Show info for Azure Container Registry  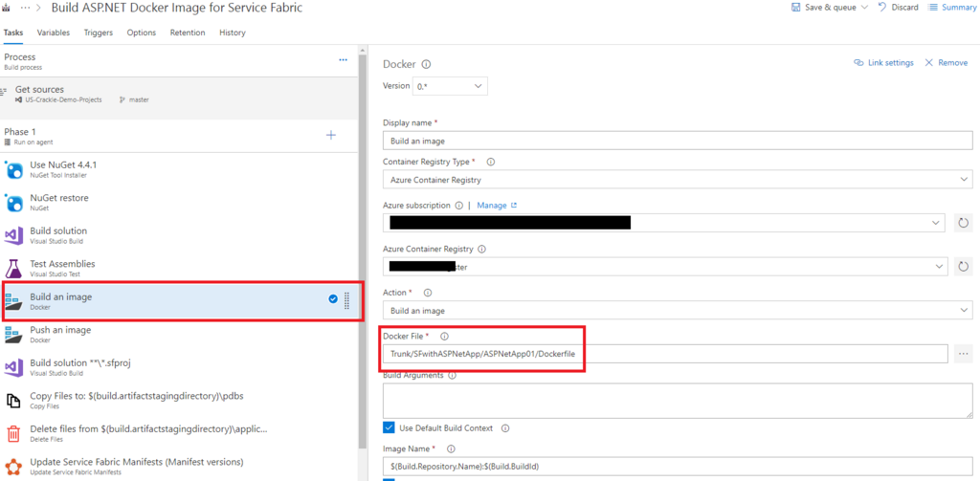pyautogui.click(x=482, y=249)
